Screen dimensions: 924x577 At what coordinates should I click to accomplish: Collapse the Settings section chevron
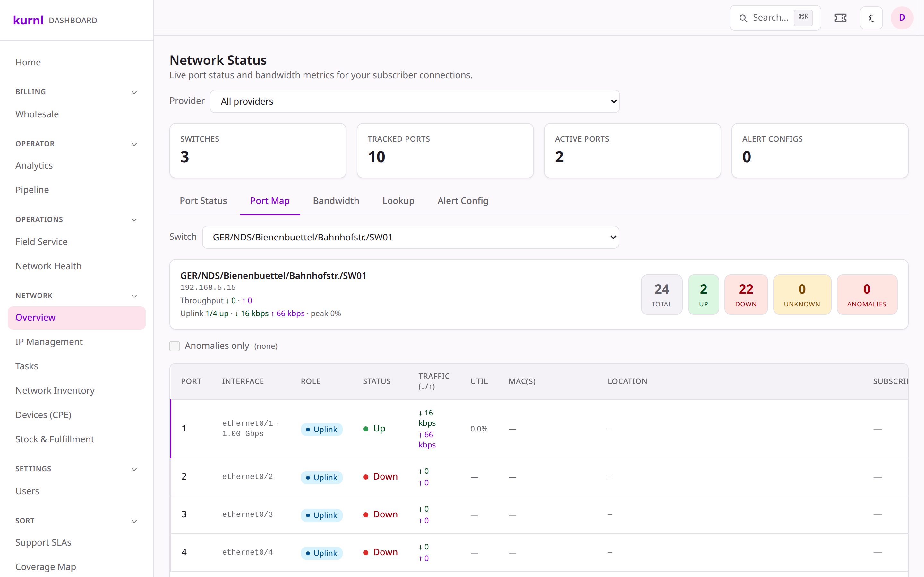(x=134, y=469)
